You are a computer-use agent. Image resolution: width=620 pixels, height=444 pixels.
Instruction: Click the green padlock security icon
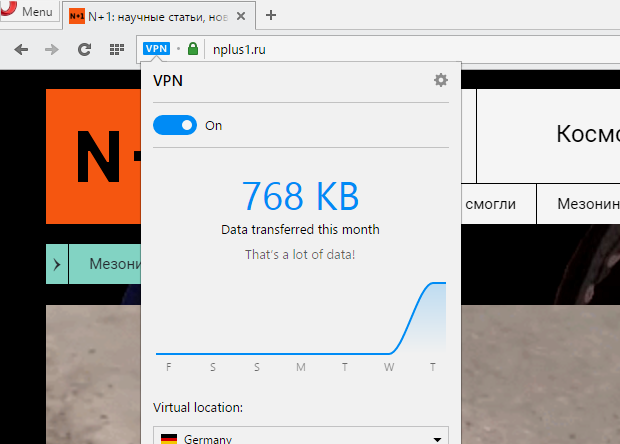[193, 49]
